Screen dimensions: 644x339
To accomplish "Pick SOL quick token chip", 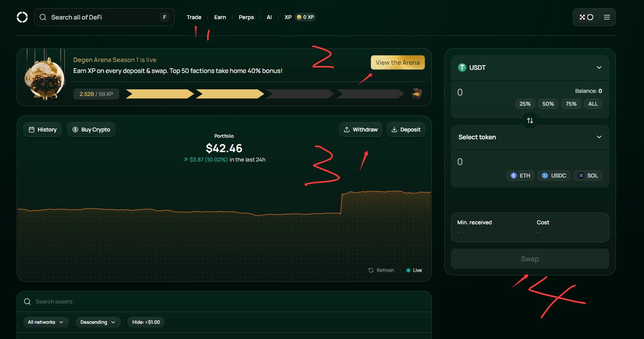I will coord(588,176).
